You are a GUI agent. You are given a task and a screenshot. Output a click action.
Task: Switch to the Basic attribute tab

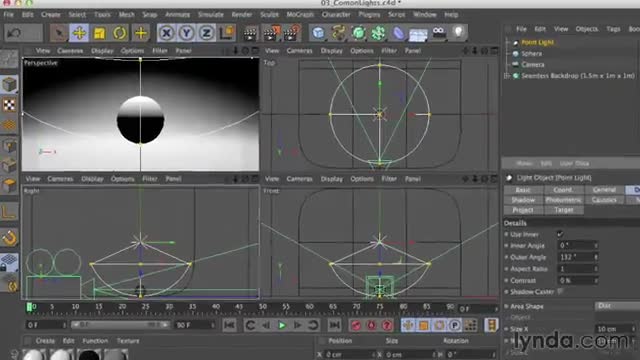[x=523, y=190]
